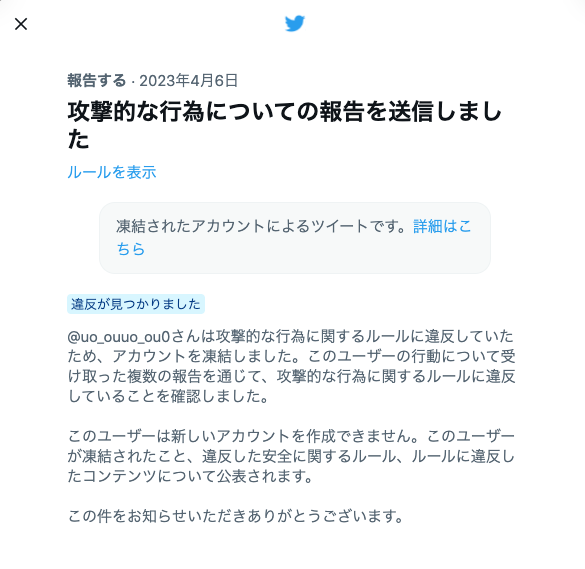Click the たコンテンツについて公表されます line
585x569 pixels.
coord(190,476)
